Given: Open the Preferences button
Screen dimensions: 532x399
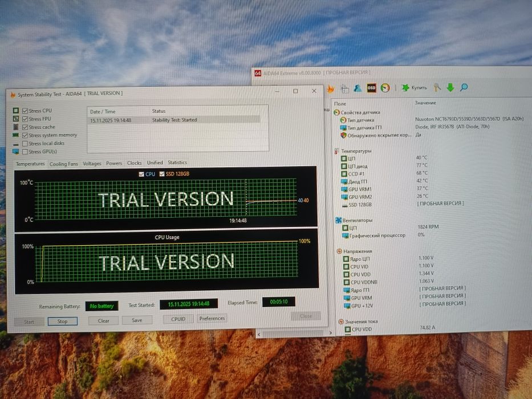Looking at the screenshot, I should tap(212, 318).
